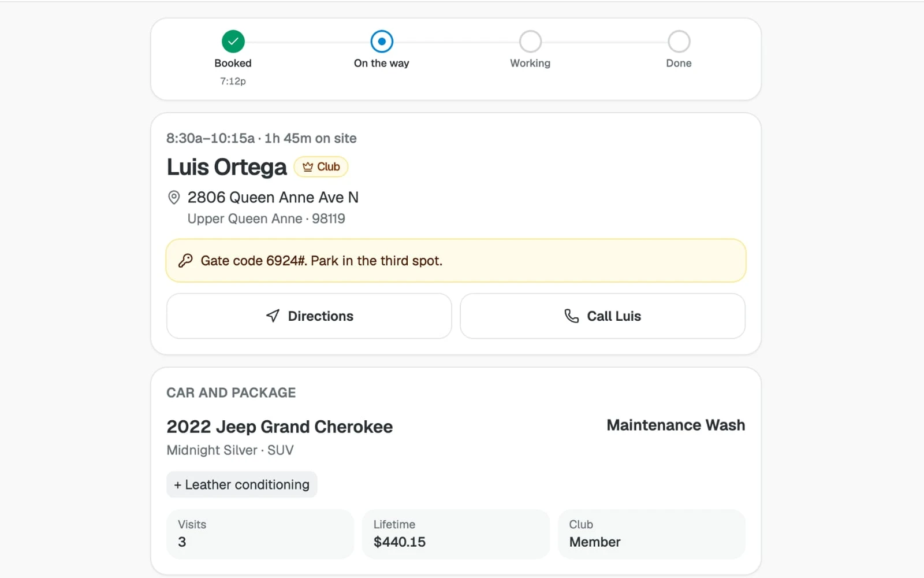
Task: Click the 2022 Jeep Grand Cherokee title
Action: coord(280,427)
